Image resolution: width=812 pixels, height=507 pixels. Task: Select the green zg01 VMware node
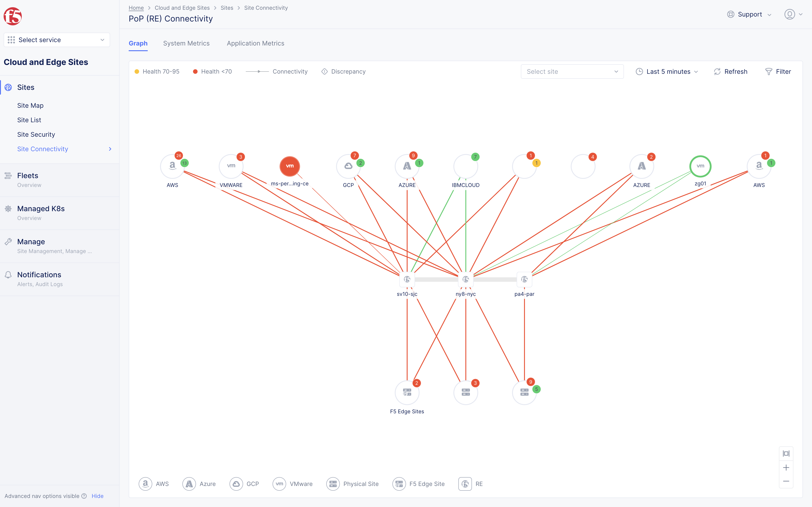tap(700, 166)
